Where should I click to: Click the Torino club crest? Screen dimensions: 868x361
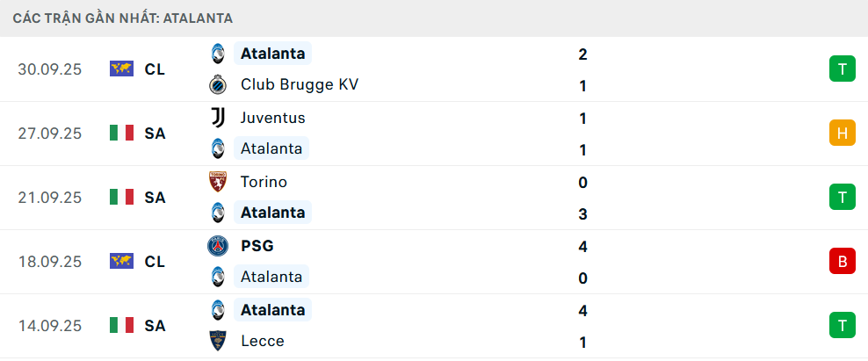point(217,182)
